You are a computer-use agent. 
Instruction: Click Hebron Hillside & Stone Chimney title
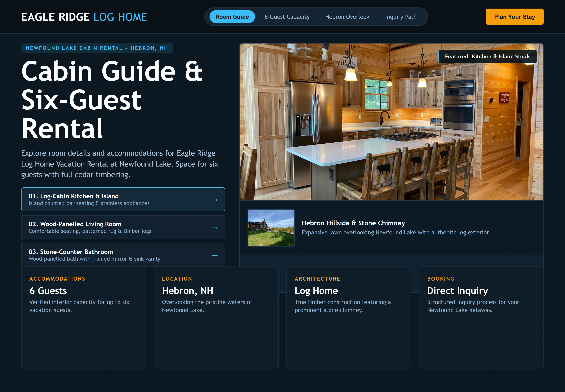(353, 223)
